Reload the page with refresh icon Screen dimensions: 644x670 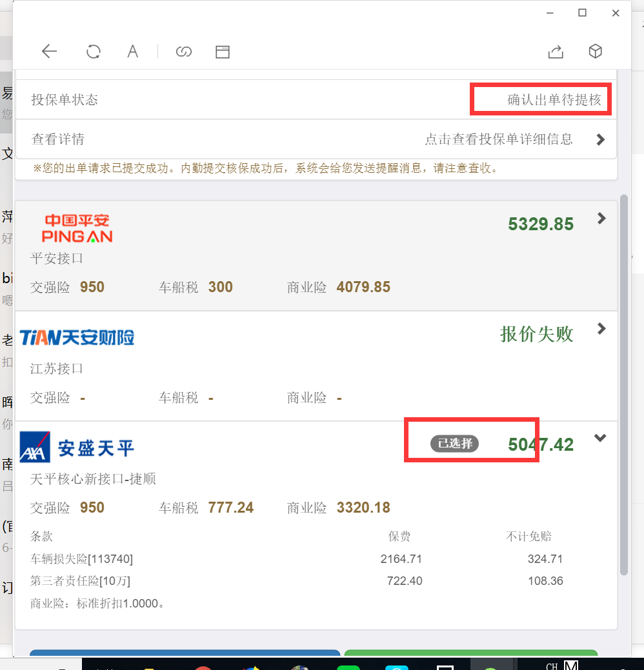(93, 52)
